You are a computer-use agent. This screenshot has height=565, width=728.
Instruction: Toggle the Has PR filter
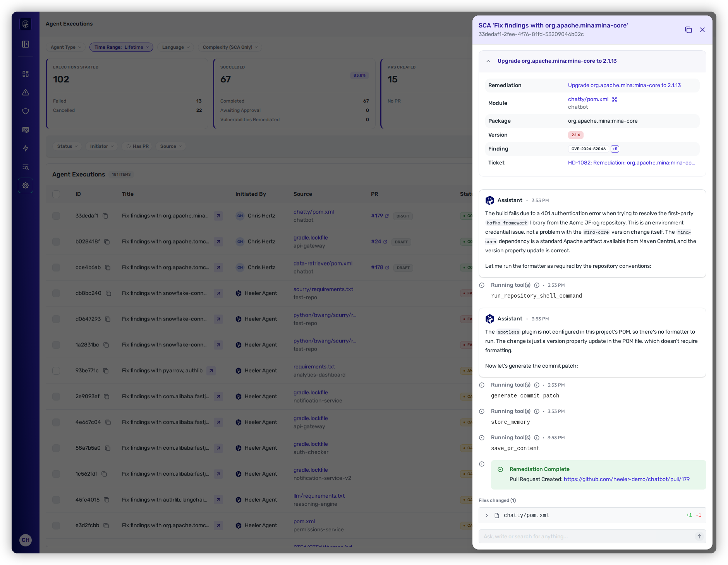(137, 146)
